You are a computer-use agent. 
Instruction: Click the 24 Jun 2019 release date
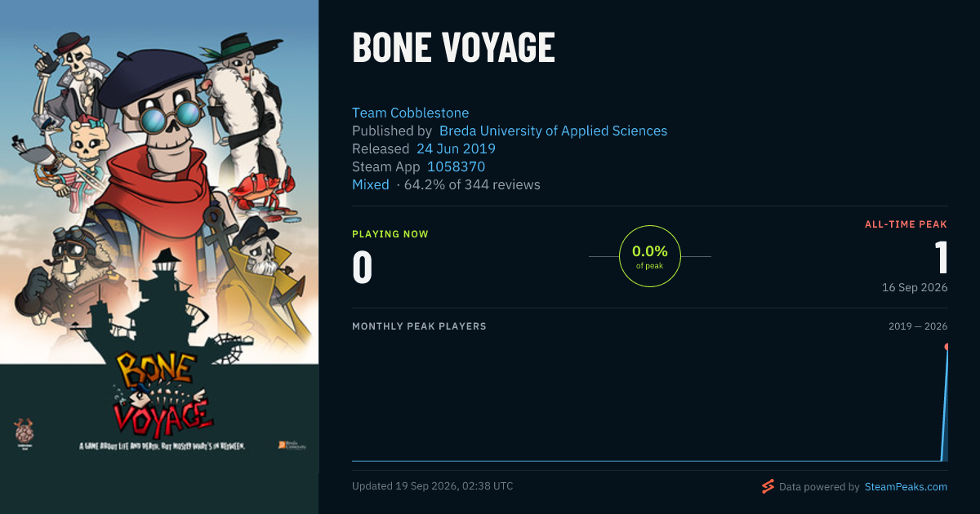[456, 148]
